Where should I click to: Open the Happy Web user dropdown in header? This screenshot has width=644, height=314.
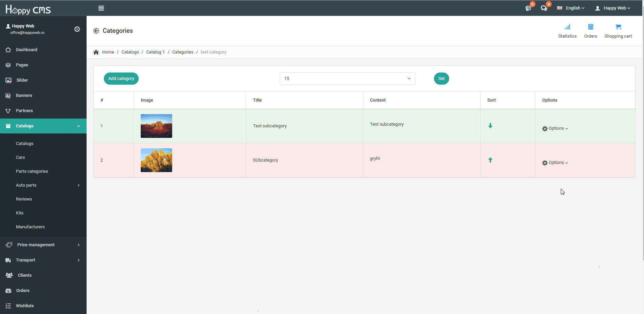[613, 8]
